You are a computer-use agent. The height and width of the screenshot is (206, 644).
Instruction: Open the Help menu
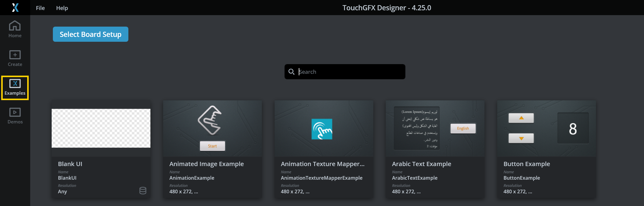pyautogui.click(x=62, y=8)
